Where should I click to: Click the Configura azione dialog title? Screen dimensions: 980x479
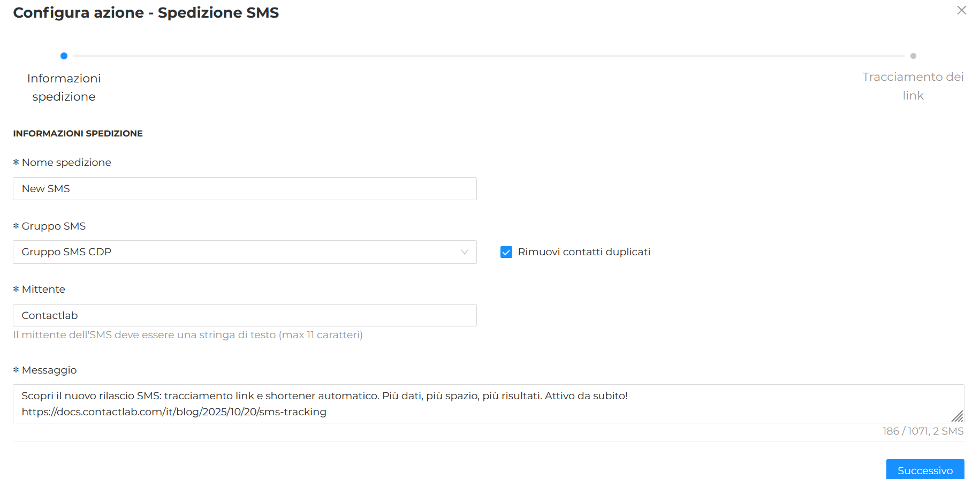(146, 12)
